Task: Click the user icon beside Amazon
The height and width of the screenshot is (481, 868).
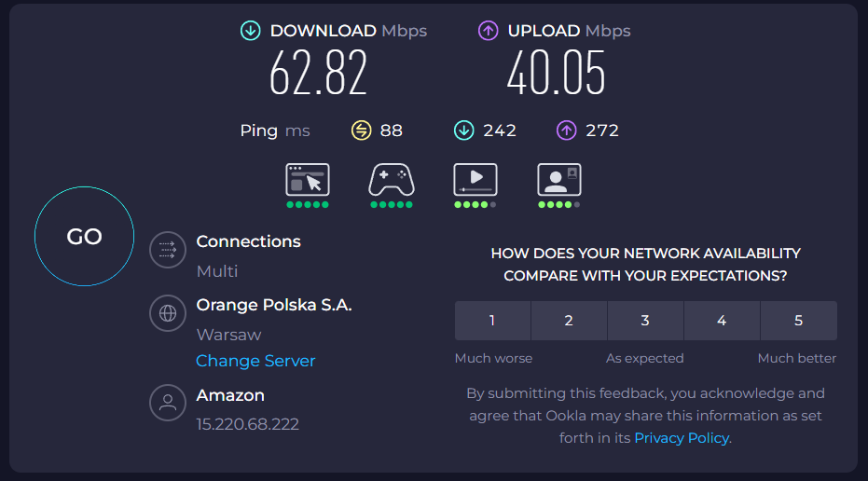Action: pos(168,403)
